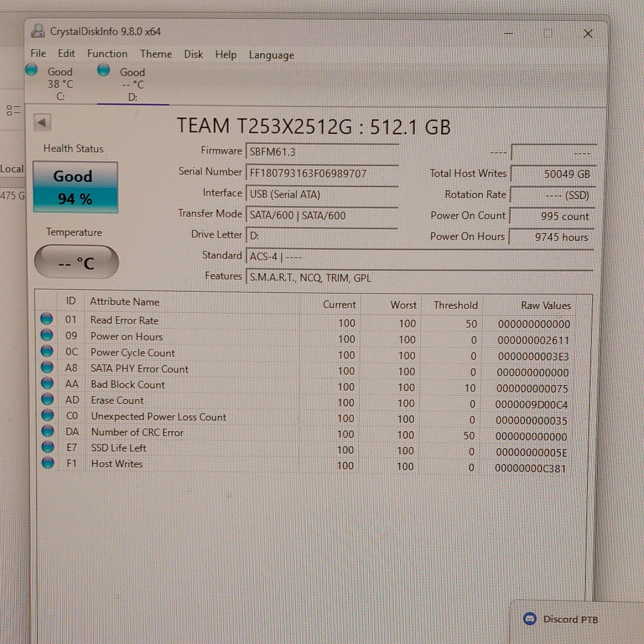
Task: Click the CrystalDiskInfo app icon in title bar
Action: pyautogui.click(x=38, y=31)
